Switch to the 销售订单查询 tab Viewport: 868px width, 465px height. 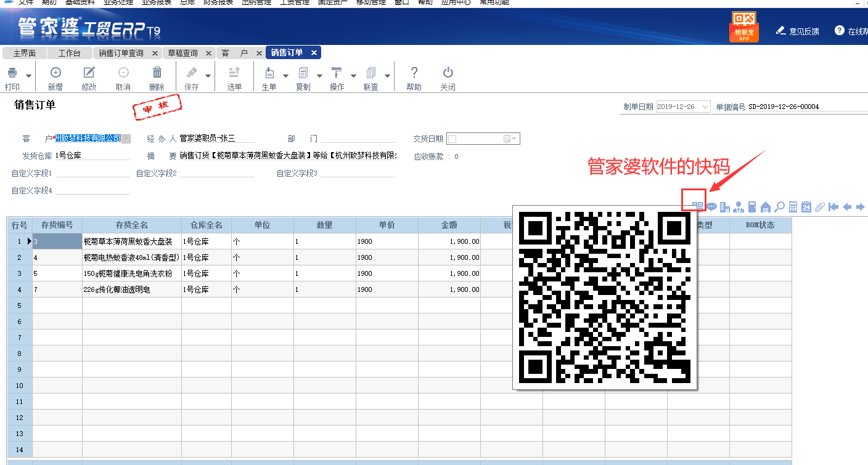pyautogui.click(x=121, y=53)
